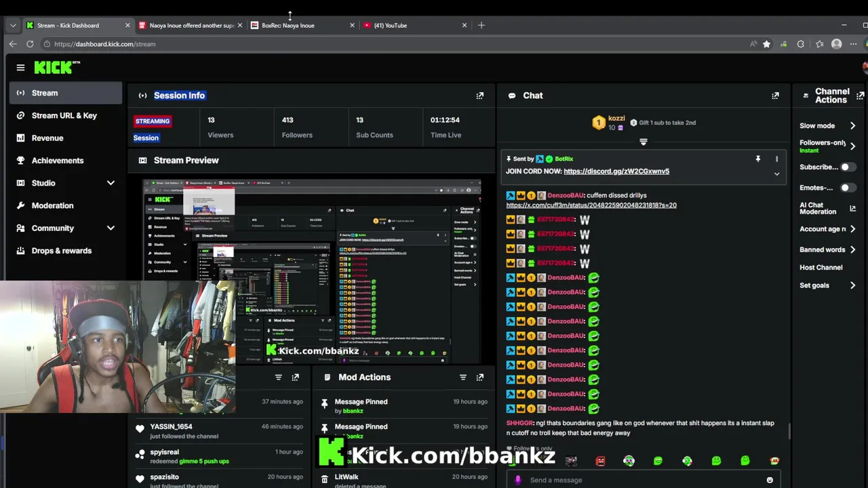The height and width of the screenshot is (488, 868).
Task: Open the hamburger menu next to Kick logo
Action: point(20,68)
